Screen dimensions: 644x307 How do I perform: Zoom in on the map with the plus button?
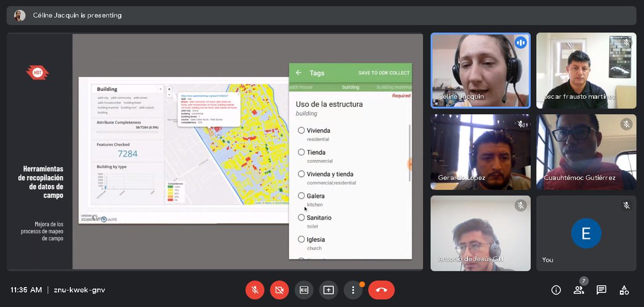169,89
